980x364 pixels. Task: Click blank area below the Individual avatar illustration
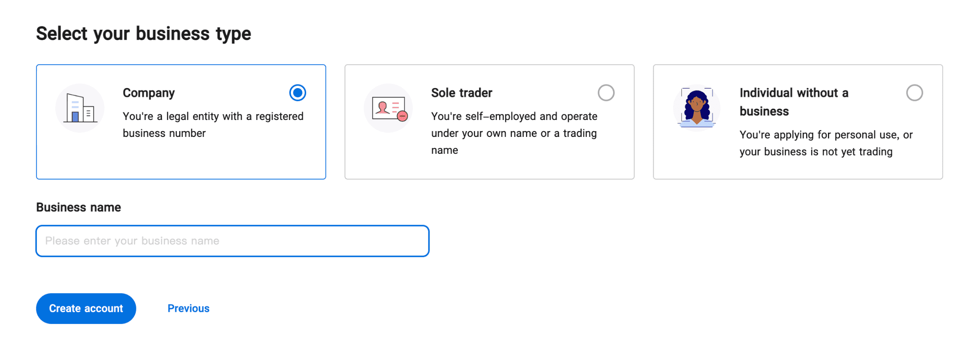pyautogui.click(x=697, y=157)
